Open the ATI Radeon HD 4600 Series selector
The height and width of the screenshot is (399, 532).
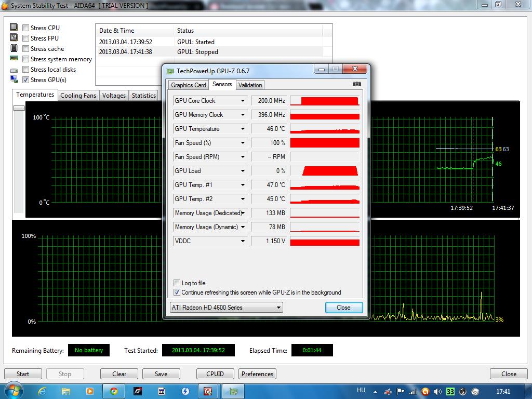(227, 308)
